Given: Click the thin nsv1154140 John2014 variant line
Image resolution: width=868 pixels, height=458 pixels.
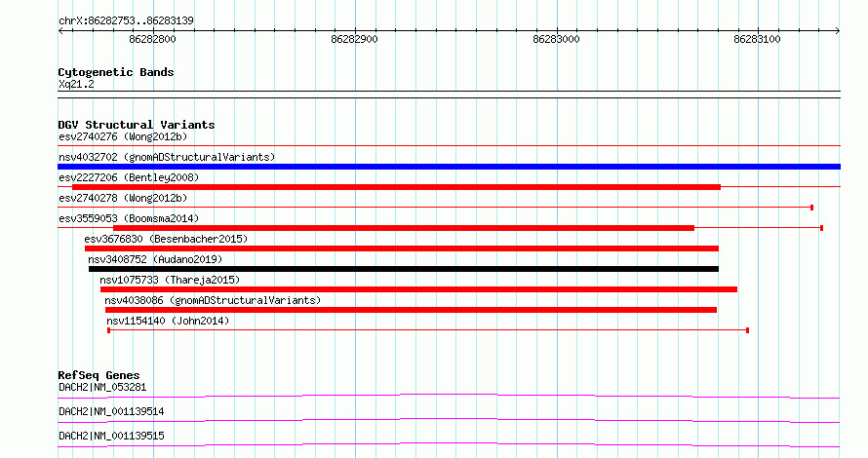Looking at the screenshot, I should click(428, 330).
